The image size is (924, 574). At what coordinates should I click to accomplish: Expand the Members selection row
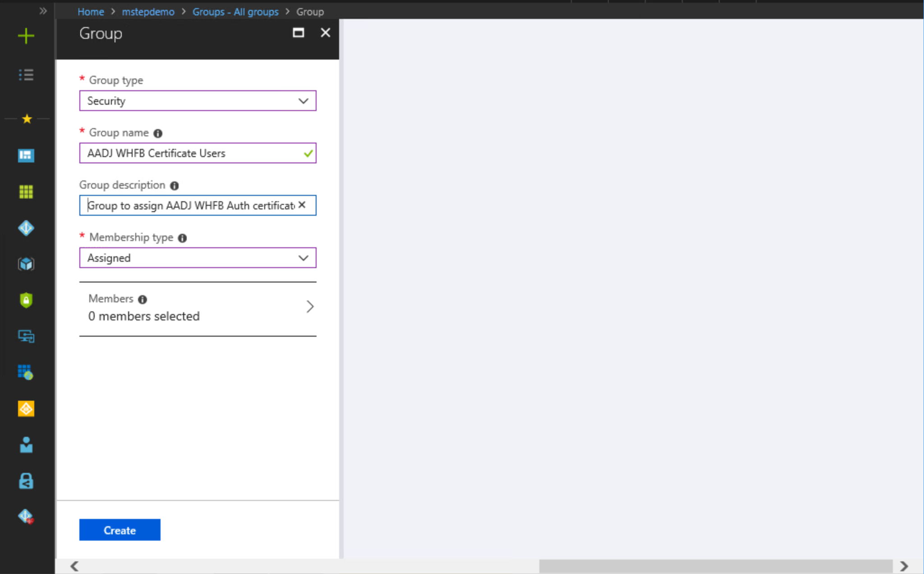click(x=198, y=307)
